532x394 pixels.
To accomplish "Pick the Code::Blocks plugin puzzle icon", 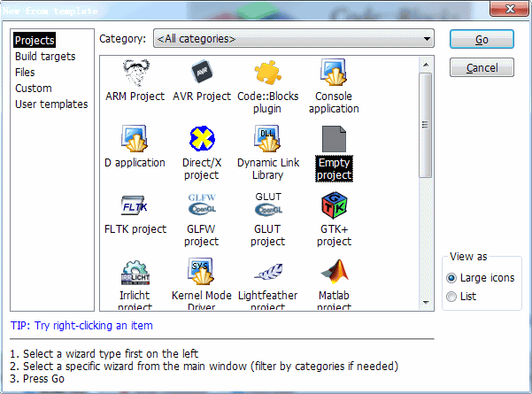I will [x=267, y=73].
